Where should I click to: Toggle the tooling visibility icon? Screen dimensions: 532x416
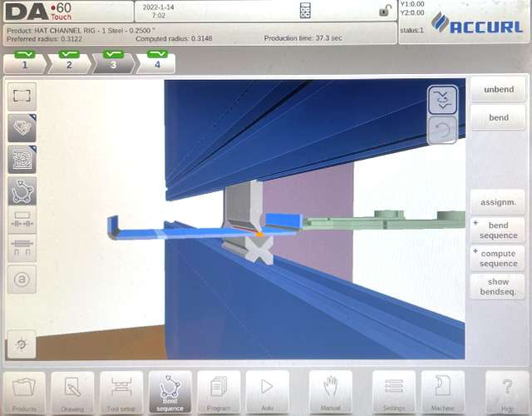coord(22,160)
